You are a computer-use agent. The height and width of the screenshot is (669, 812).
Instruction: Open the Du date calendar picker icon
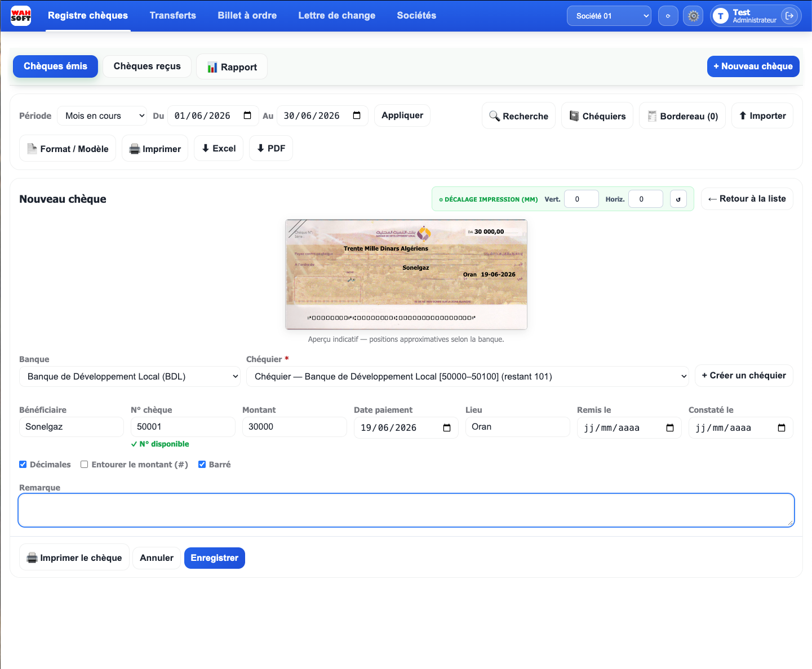pyautogui.click(x=247, y=115)
